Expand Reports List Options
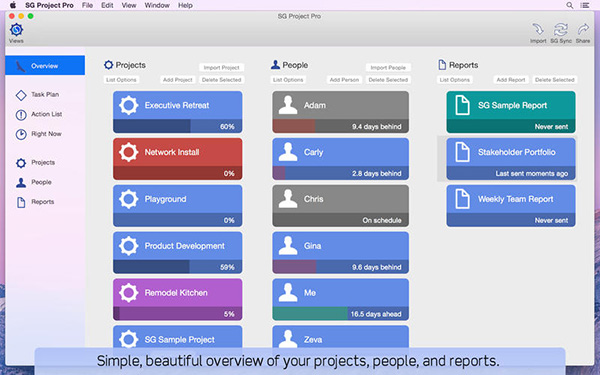Viewport: 600px width, 375px height. pos(455,80)
